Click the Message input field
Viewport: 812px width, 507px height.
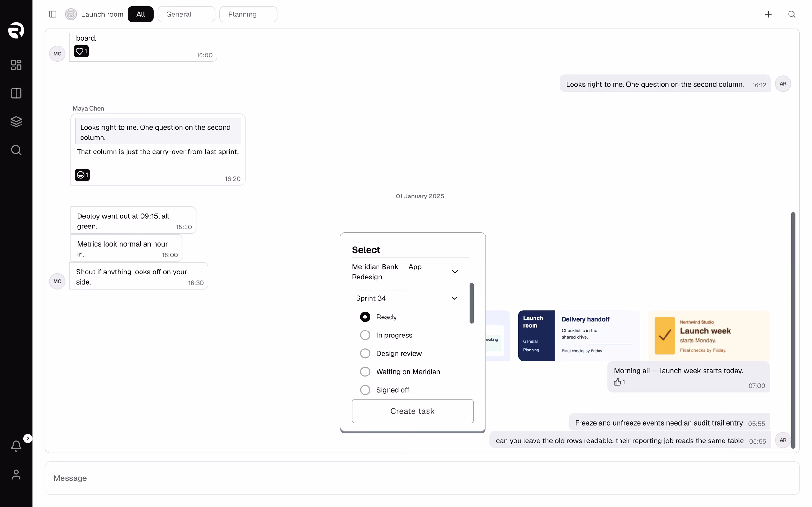(x=422, y=478)
